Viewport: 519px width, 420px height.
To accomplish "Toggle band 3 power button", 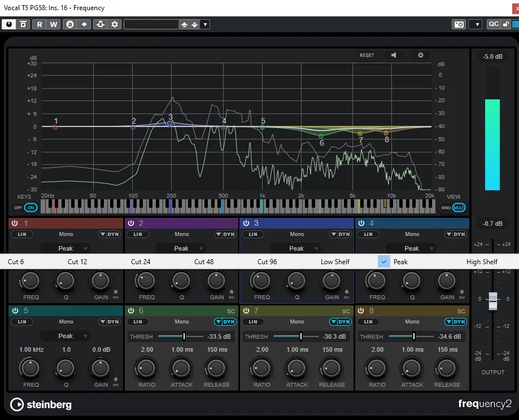I will 246,223.
